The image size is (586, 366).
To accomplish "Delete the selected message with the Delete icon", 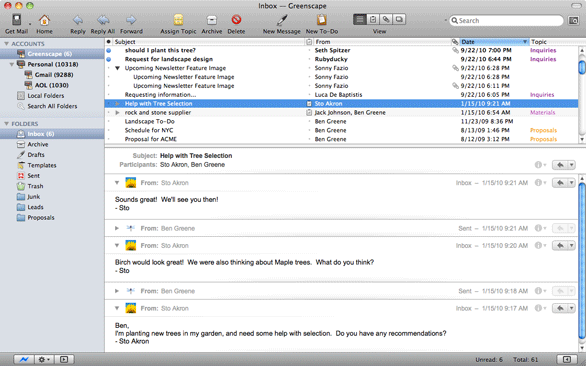I will point(236,19).
